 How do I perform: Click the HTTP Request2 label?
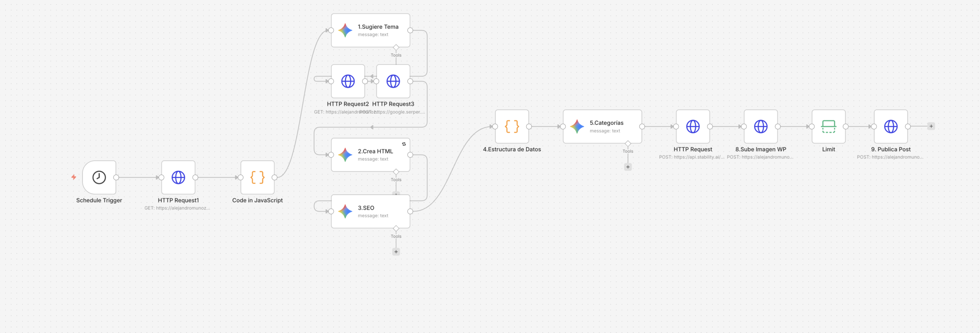click(348, 104)
